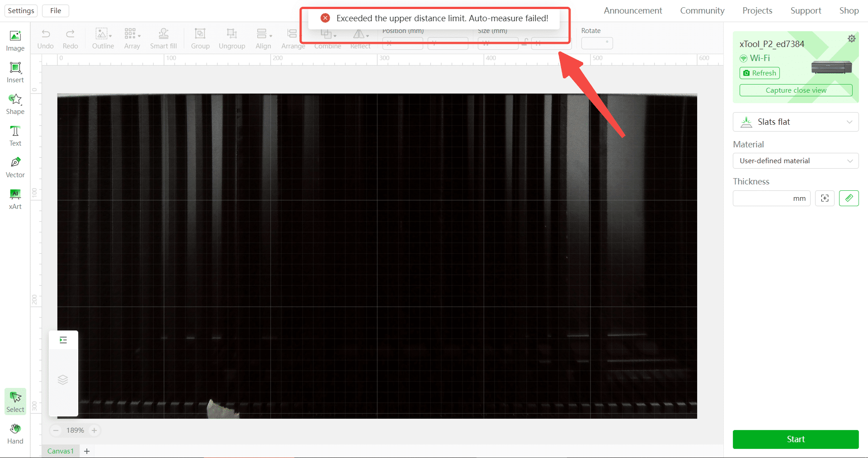Expand the Slats flat mode dropdown
The width and height of the screenshot is (868, 458).
click(x=796, y=122)
